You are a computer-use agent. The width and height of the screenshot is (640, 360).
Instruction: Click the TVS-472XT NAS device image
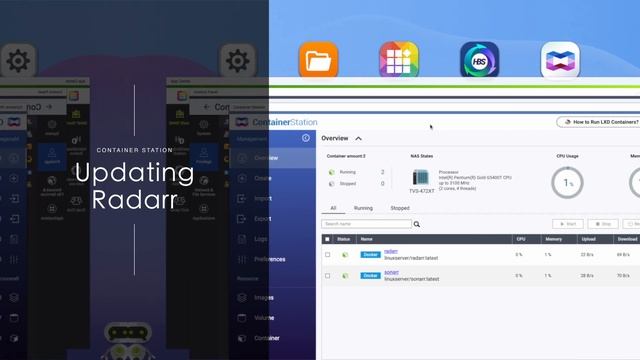(x=420, y=177)
